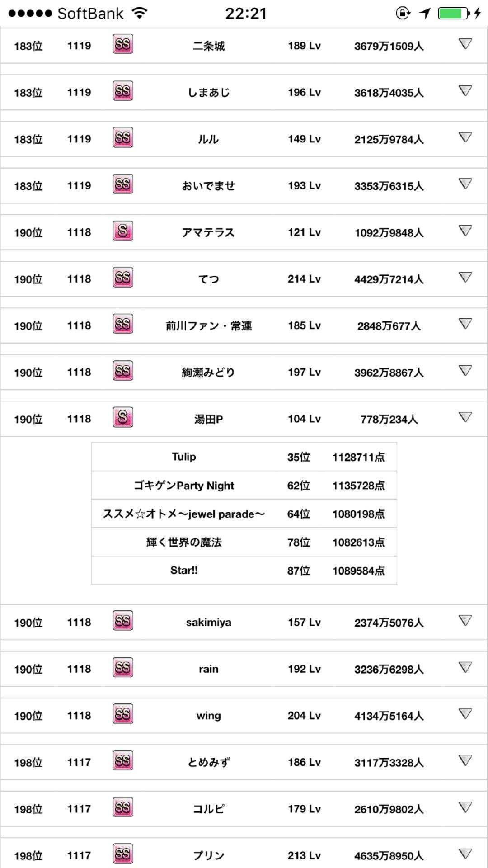Click the SS rank badge beside wing

click(122, 714)
